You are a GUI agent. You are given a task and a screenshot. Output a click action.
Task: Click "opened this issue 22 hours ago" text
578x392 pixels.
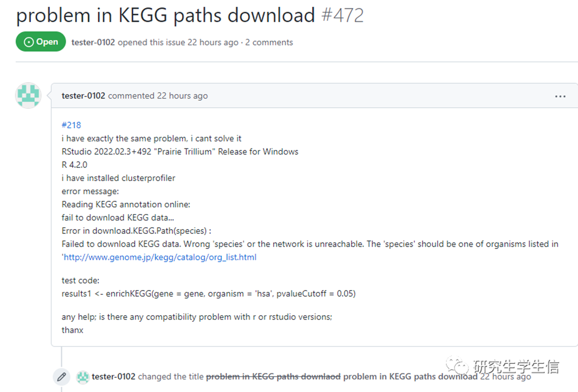pos(178,42)
